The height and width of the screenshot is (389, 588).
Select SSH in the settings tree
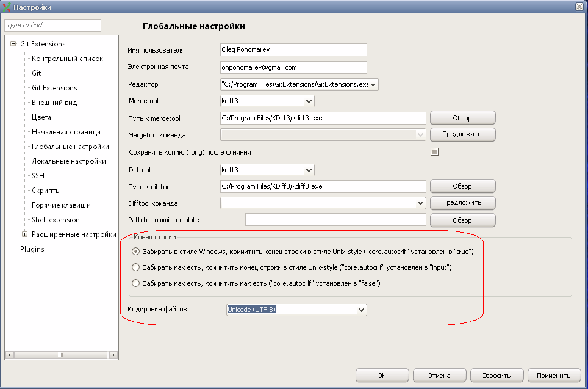click(x=38, y=176)
